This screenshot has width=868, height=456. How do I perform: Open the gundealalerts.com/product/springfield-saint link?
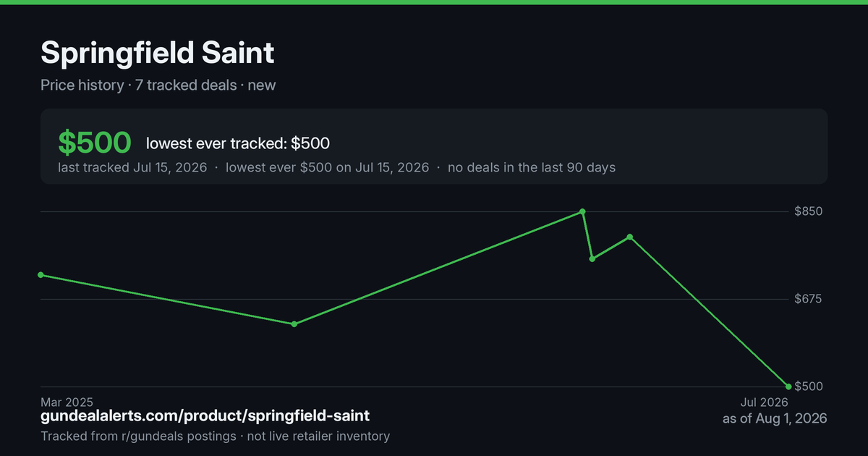coord(205,416)
